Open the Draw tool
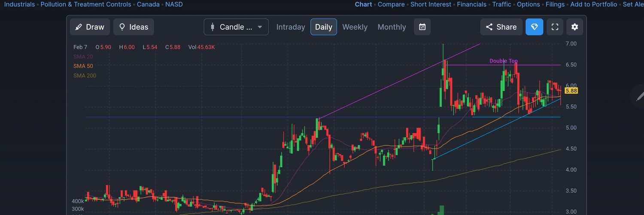 [90, 27]
